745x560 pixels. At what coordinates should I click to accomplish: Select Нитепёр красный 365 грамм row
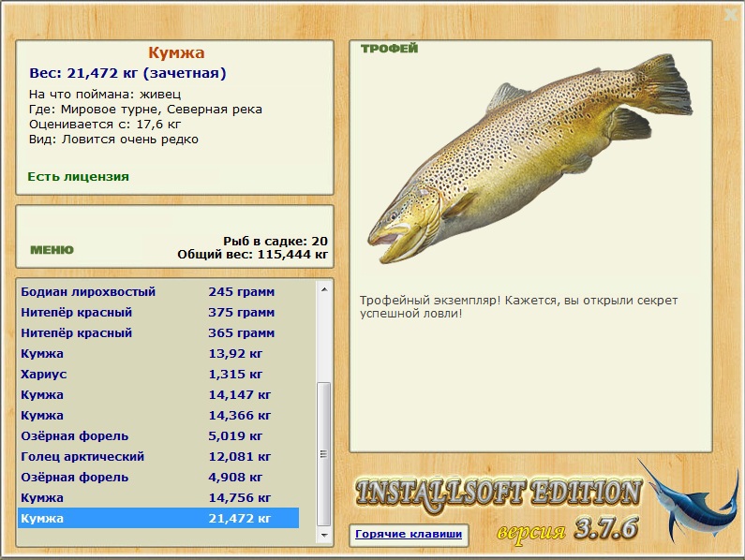(x=158, y=333)
